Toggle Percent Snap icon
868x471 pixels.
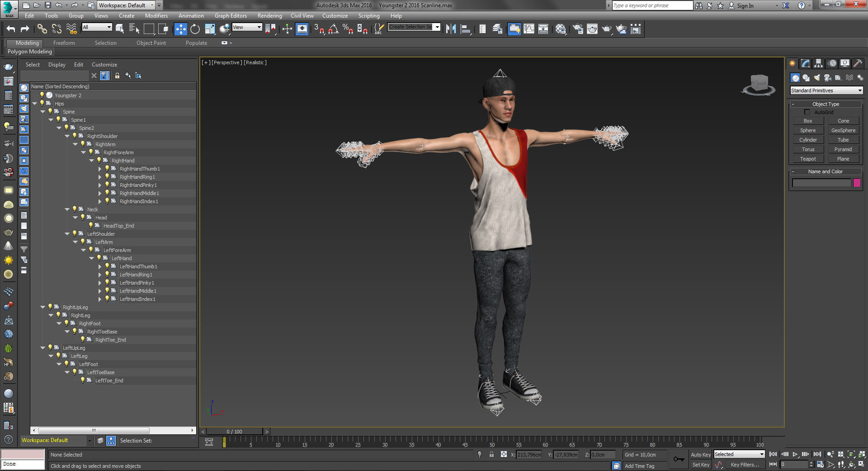point(348,29)
